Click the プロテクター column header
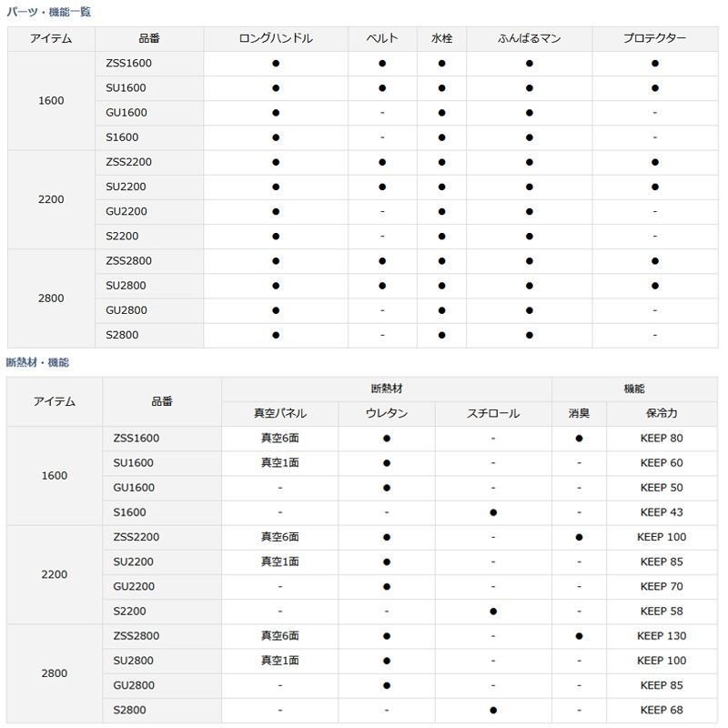Image resolution: width=728 pixels, height=728 pixels. tap(654, 38)
